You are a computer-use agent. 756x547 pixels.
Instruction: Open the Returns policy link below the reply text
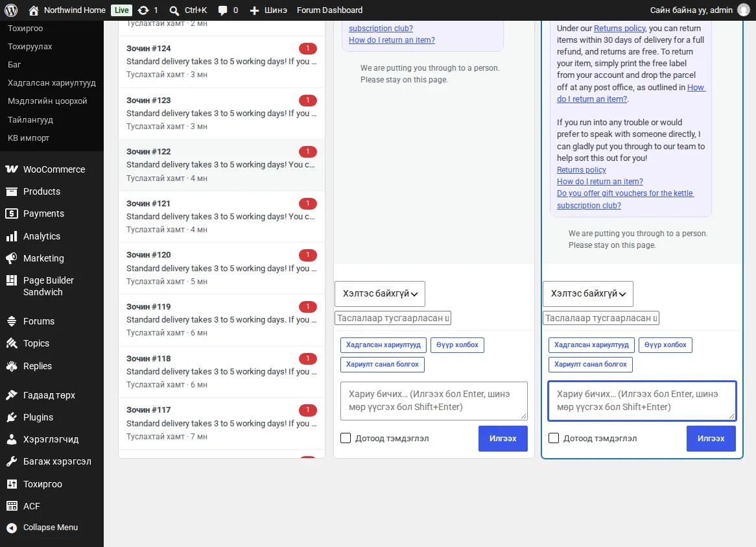(582, 170)
